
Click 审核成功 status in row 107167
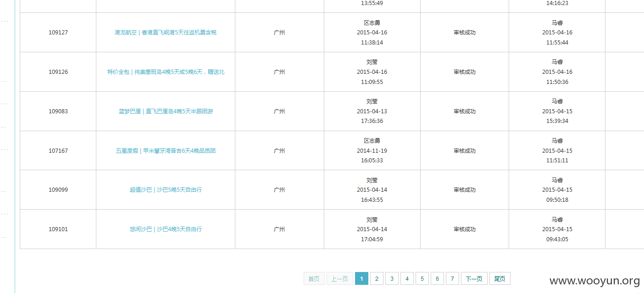click(x=465, y=151)
